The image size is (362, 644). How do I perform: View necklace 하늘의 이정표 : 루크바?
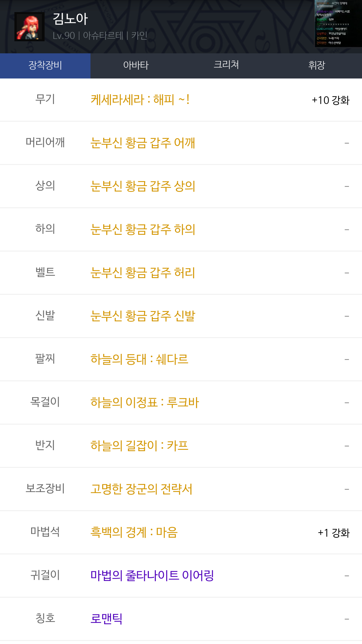145,403
